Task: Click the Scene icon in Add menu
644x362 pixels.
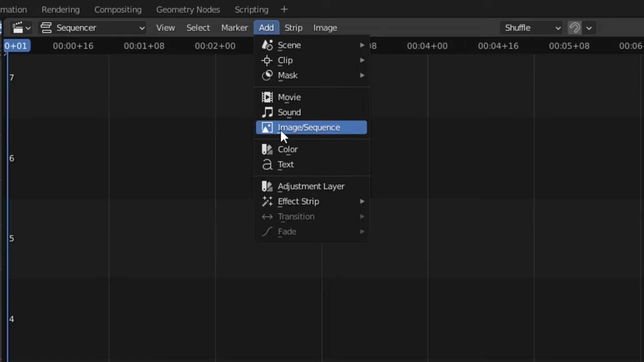Action: click(x=267, y=45)
